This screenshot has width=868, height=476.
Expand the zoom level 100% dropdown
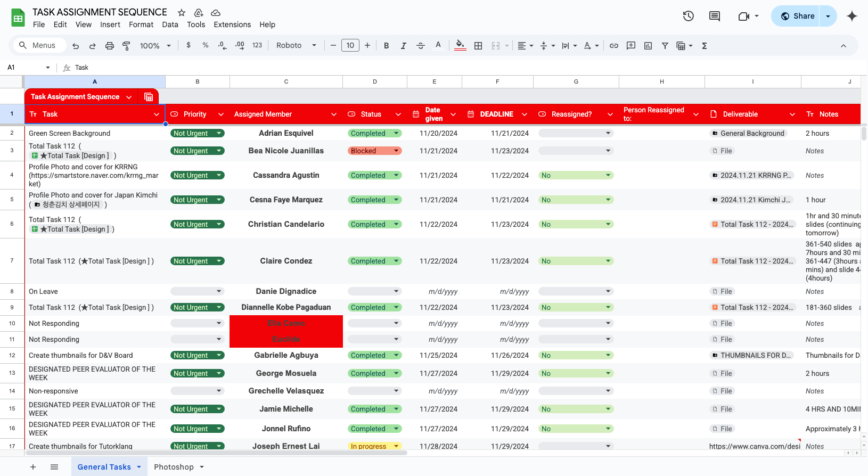[155, 46]
